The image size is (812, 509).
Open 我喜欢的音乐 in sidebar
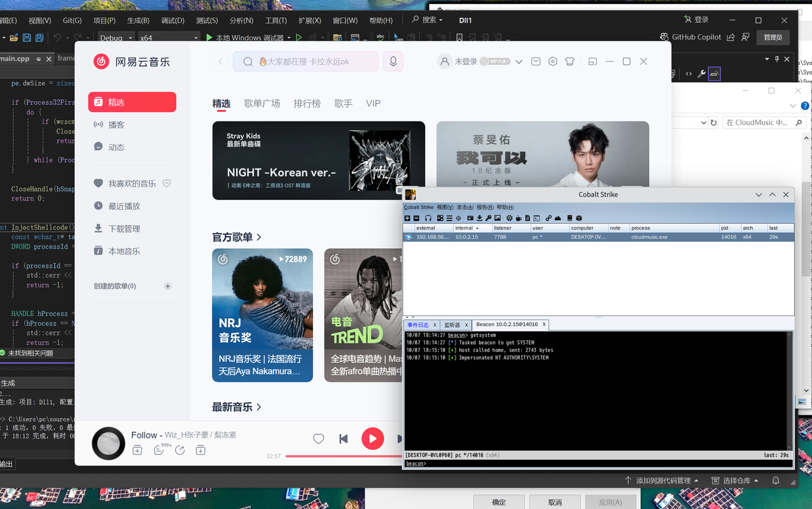[132, 183]
